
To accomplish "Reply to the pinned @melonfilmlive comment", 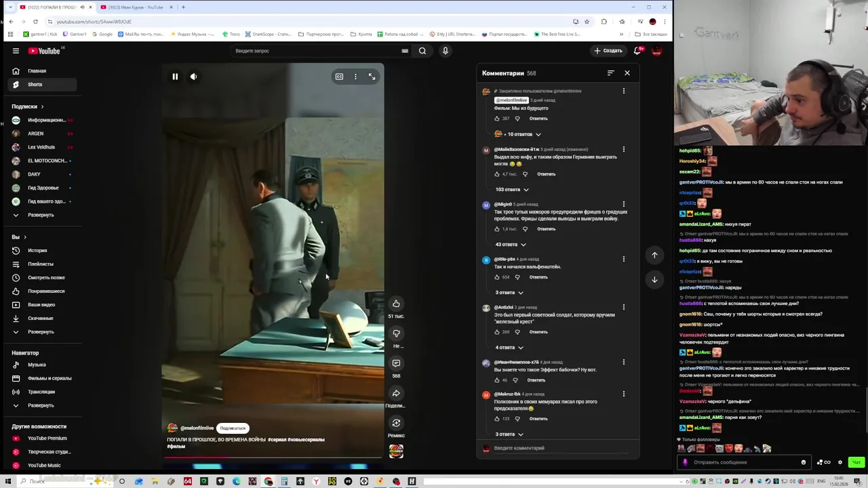I will click(x=538, y=119).
